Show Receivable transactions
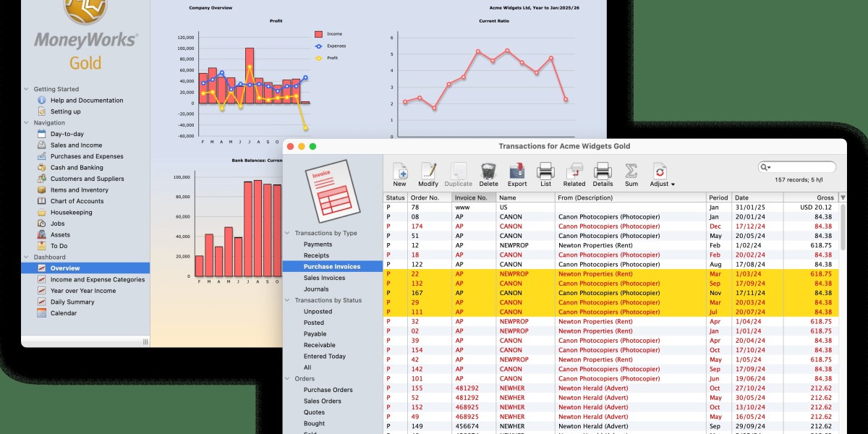The image size is (868, 434). tap(320, 345)
